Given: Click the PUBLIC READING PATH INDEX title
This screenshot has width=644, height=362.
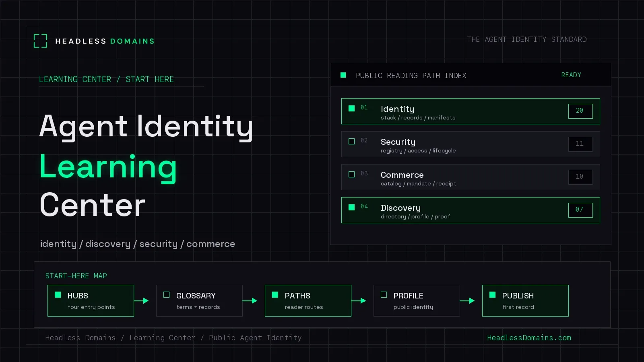Looking at the screenshot, I should pyautogui.click(x=411, y=76).
